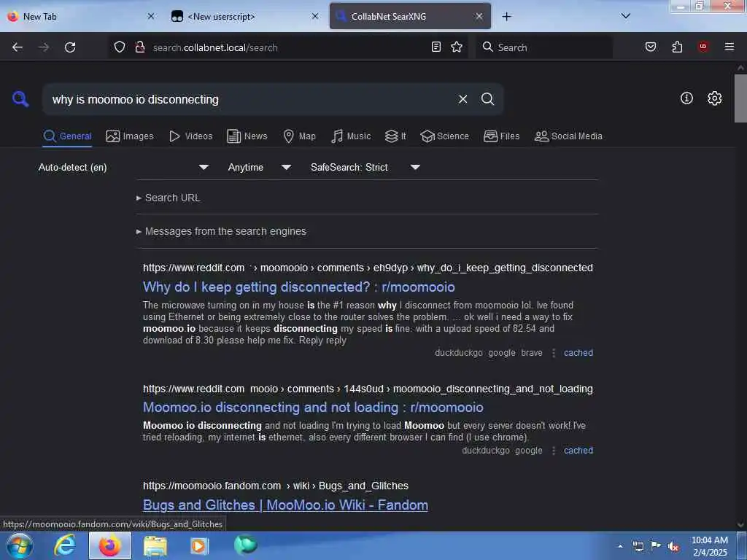Click the Firefox toolbar Search box
The image size is (747, 560).
pos(544,47)
